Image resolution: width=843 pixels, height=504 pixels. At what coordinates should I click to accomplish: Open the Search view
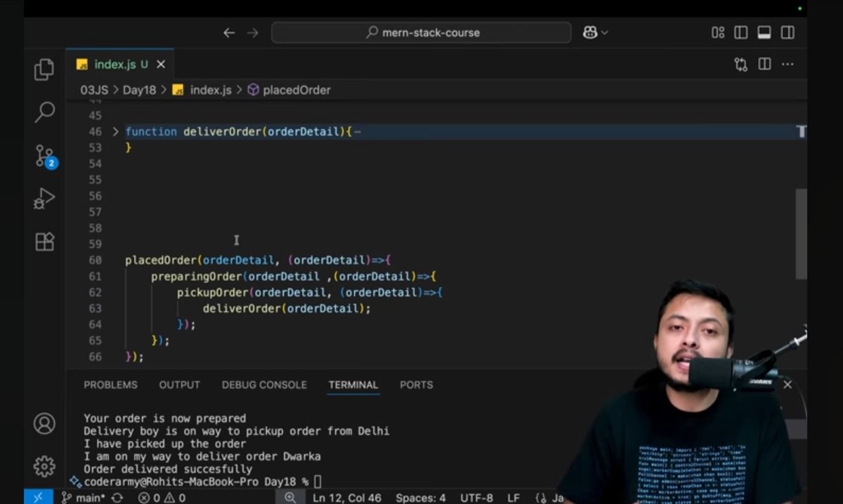(44, 112)
